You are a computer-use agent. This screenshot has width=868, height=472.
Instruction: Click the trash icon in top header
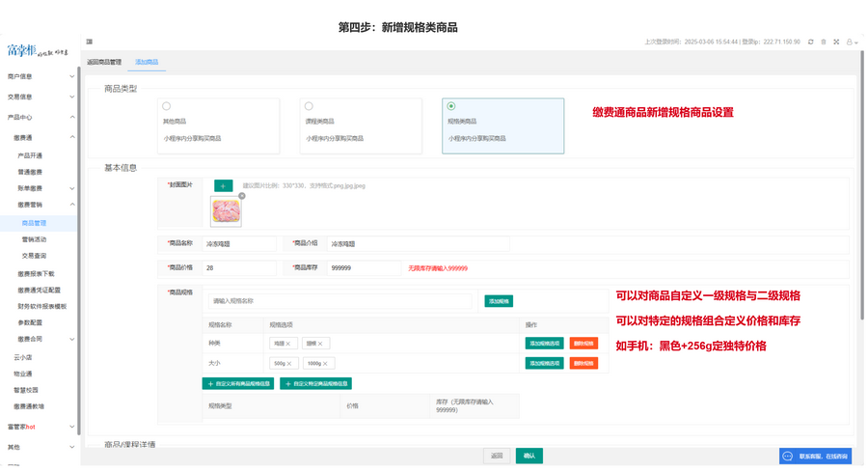point(824,42)
